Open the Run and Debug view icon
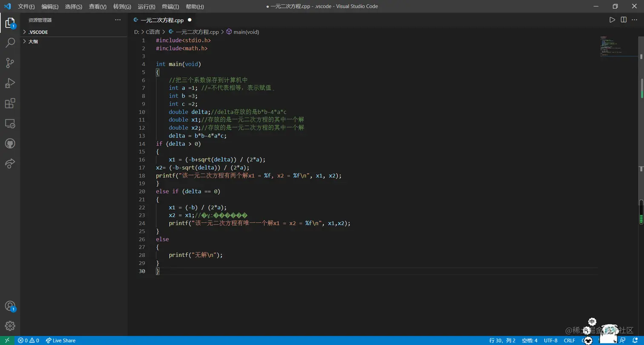644x345 pixels. (x=10, y=83)
